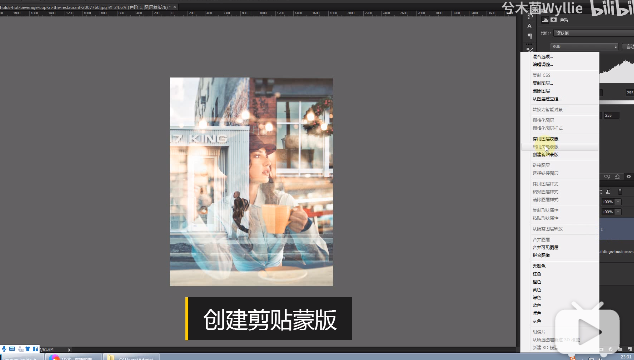Set layer color label to 紫色 (Violet)
Image resolution: width=634 pixels, height=360 pixels.
point(537,313)
